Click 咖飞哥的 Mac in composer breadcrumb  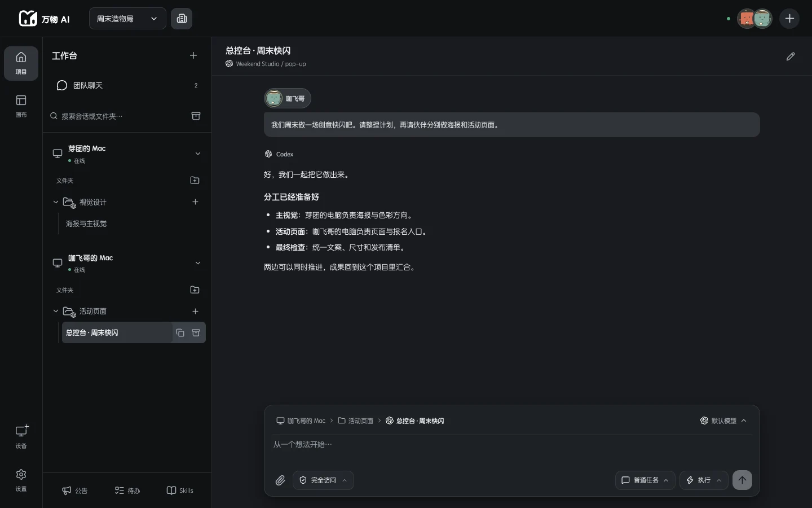pyautogui.click(x=301, y=421)
